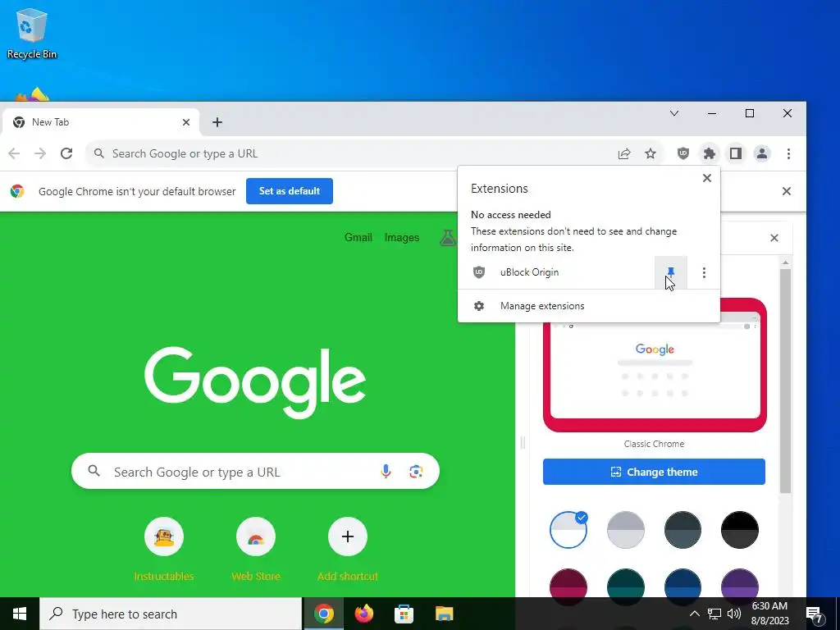
Task: Open volume control in system tray
Action: (x=734, y=614)
